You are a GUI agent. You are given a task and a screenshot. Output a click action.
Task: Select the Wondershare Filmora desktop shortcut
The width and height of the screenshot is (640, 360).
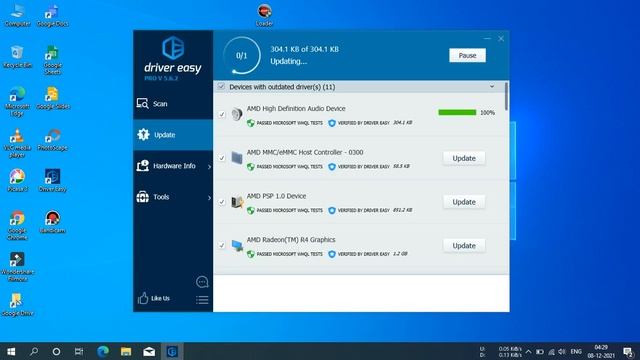[x=17, y=267]
